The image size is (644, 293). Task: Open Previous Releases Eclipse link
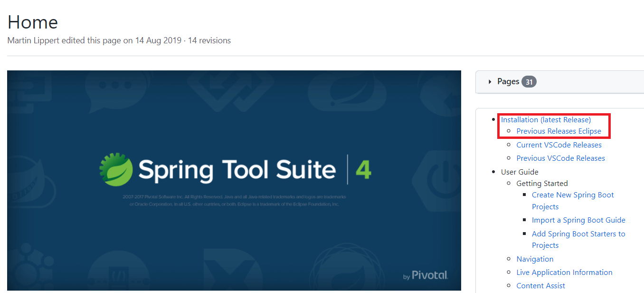click(559, 131)
